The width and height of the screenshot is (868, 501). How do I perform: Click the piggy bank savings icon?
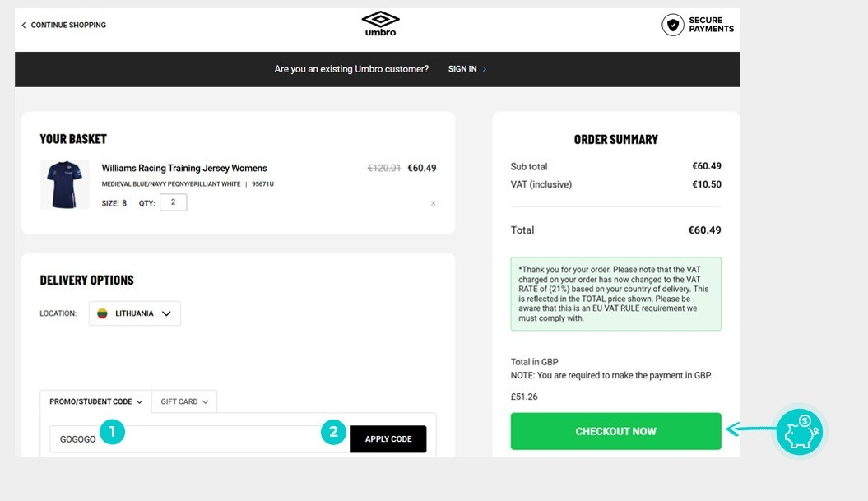[x=799, y=431]
